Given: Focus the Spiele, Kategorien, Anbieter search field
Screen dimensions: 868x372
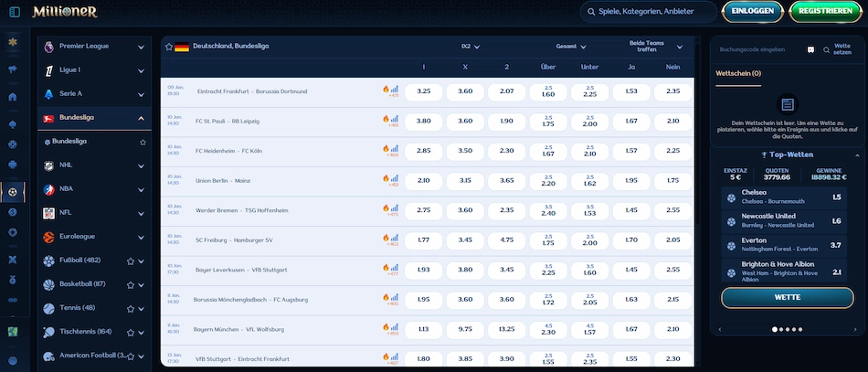Looking at the screenshot, I should (648, 12).
